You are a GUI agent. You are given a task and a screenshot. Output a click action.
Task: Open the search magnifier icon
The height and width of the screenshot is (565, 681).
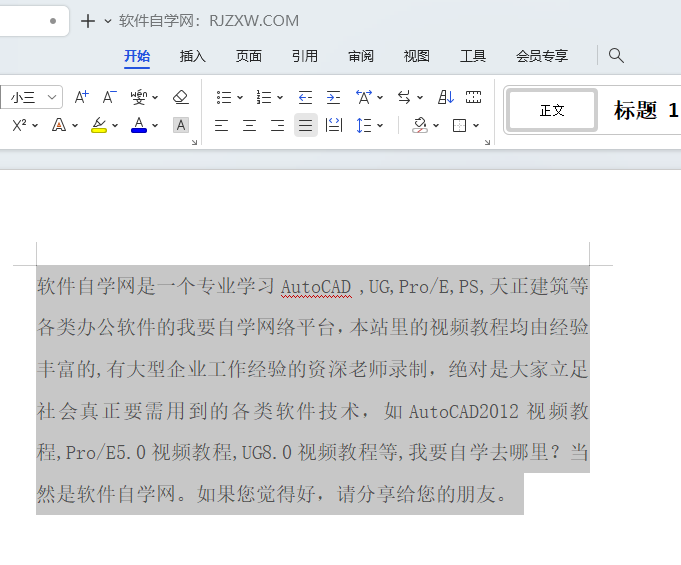click(616, 56)
